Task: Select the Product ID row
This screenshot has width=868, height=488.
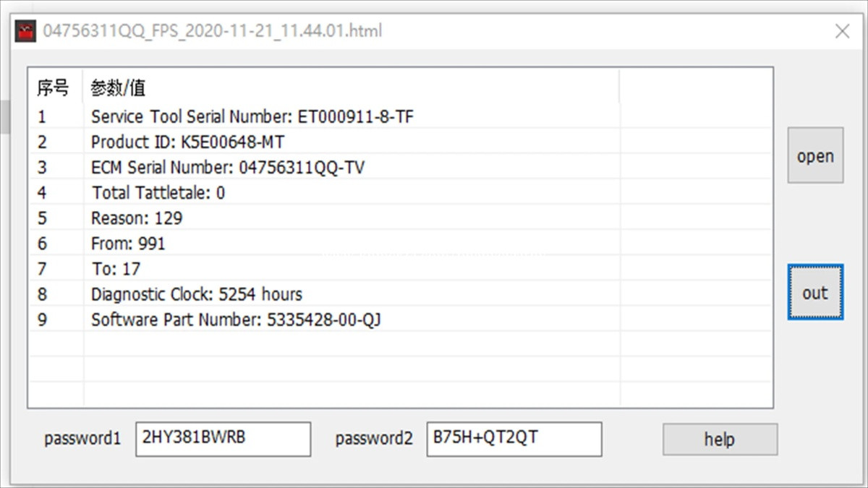Action: point(400,142)
